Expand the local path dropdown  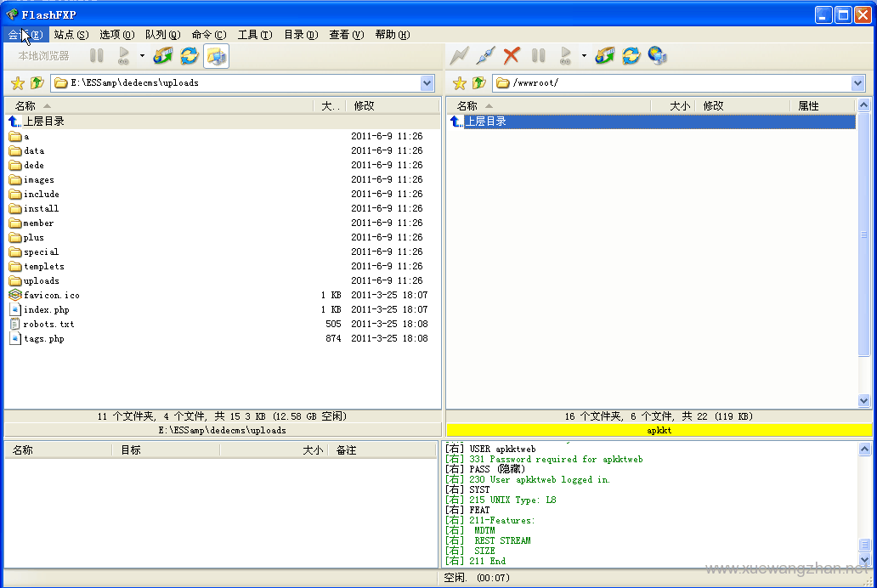427,83
